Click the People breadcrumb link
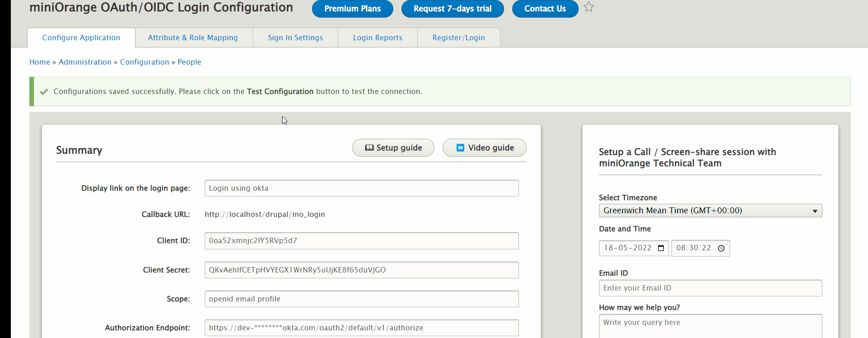 click(x=189, y=62)
